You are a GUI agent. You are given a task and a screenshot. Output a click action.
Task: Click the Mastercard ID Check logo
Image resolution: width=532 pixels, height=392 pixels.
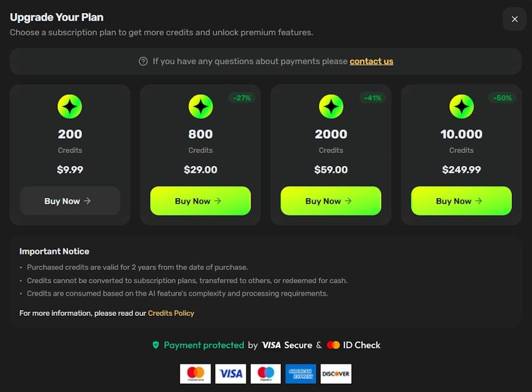(x=353, y=345)
